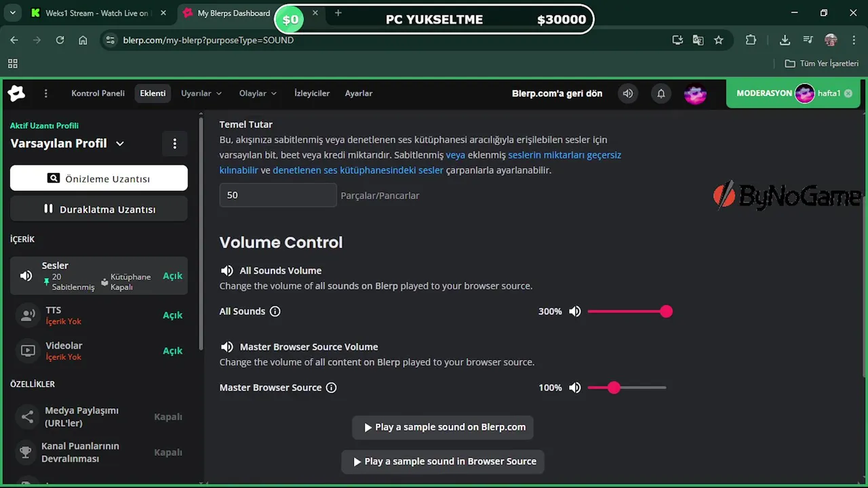
Task: Mute All Sounds speaker icon at 300%
Action: (x=575, y=312)
